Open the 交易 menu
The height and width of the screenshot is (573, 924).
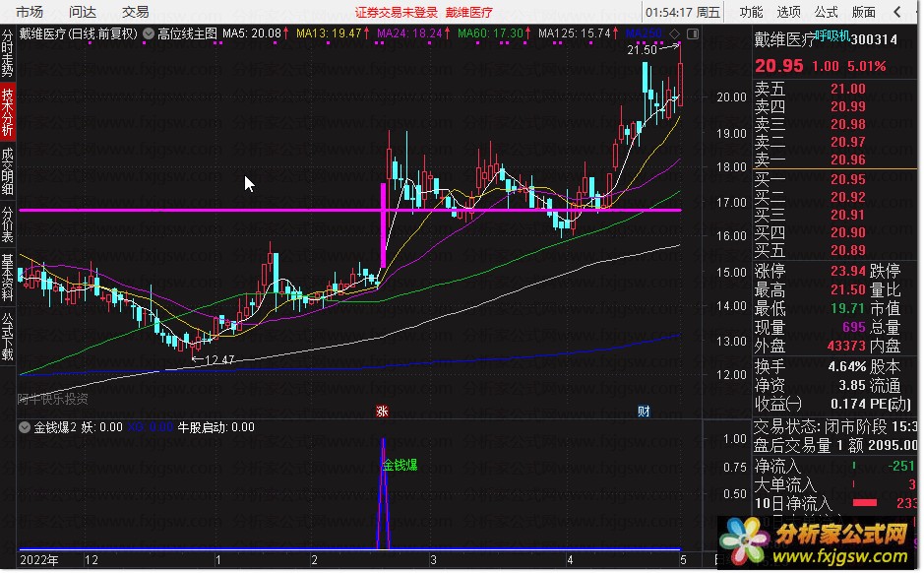135,12
